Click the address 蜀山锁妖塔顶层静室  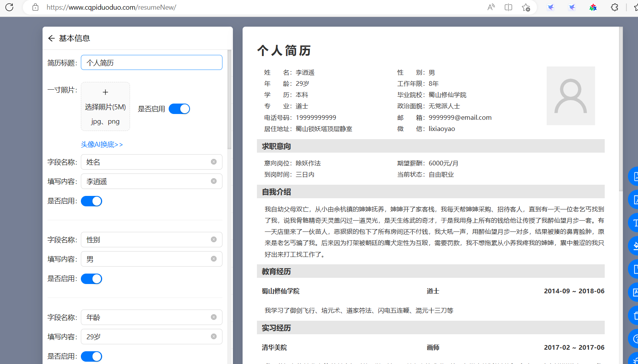coord(324,129)
